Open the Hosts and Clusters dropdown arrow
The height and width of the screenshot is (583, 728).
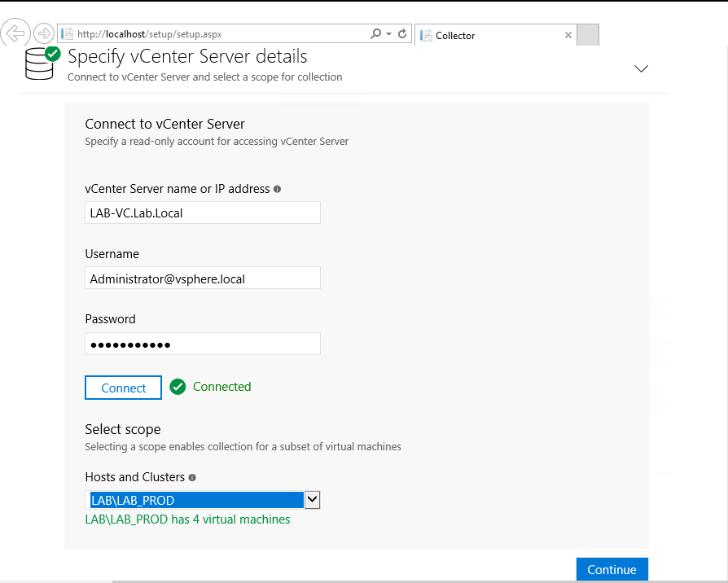tap(312, 500)
